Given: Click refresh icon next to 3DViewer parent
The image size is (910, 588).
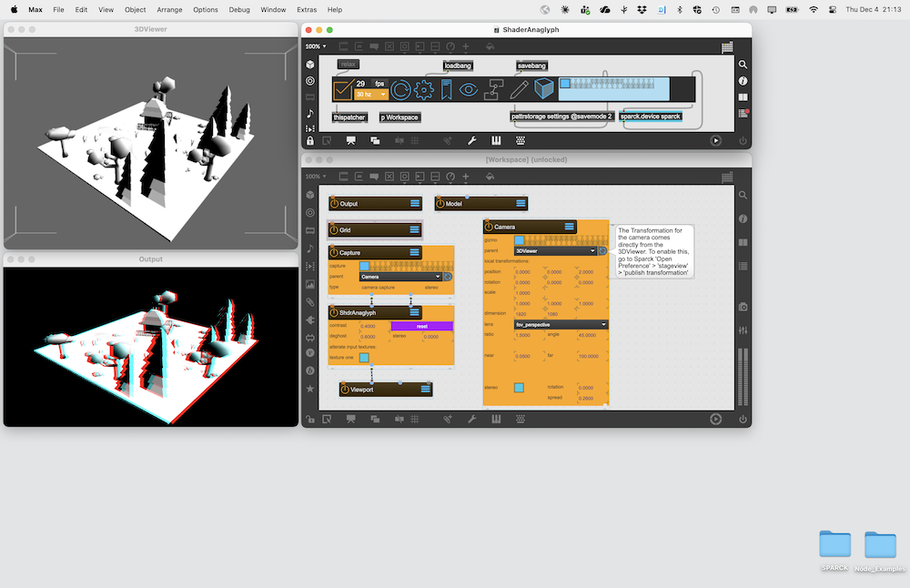Looking at the screenshot, I should 602,250.
